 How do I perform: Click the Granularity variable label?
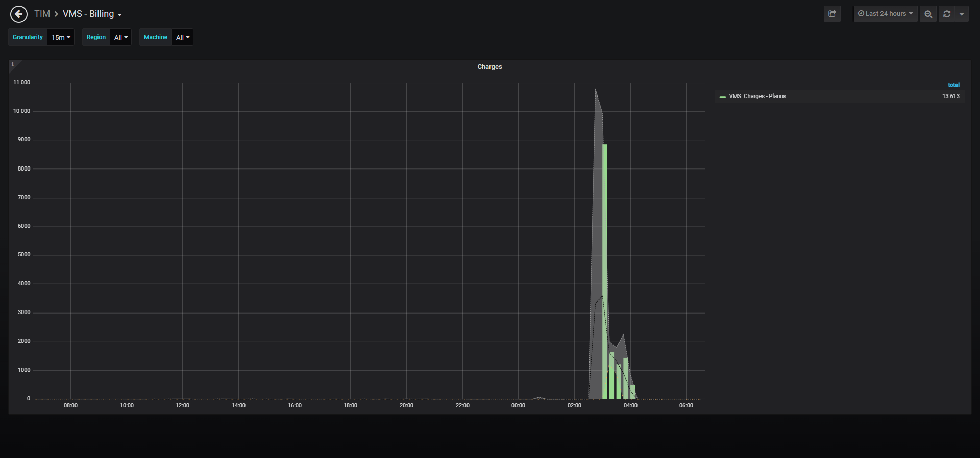(x=28, y=37)
